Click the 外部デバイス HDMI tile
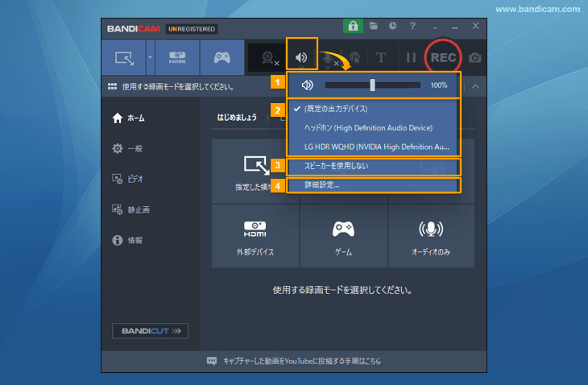Viewport: 588px width, 385px height. [x=255, y=236]
